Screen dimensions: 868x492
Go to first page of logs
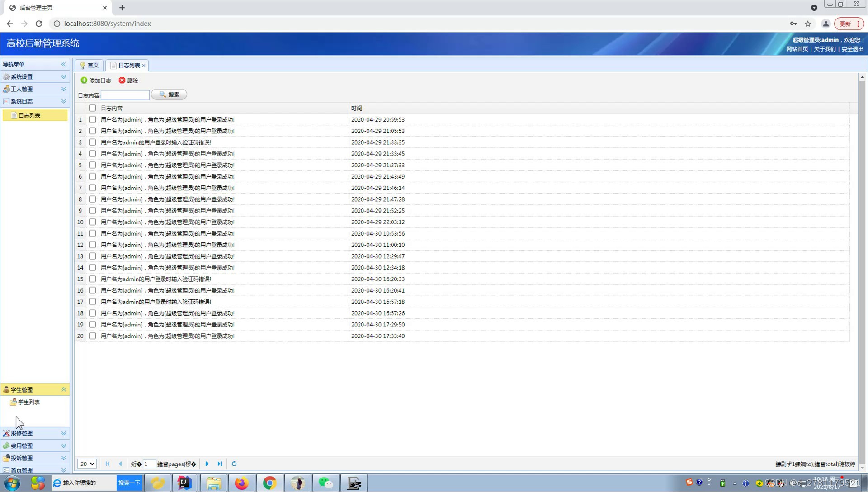(x=108, y=464)
